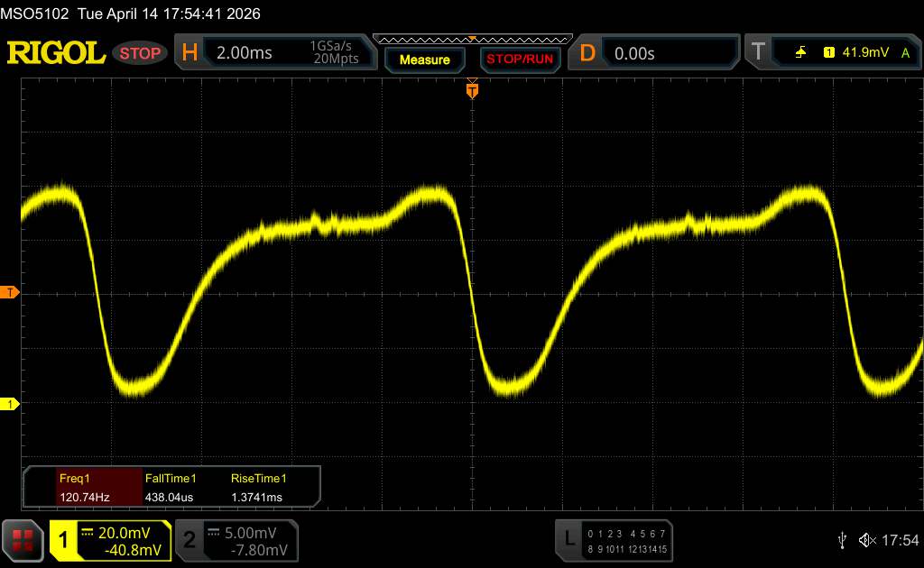This screenshot has width=924, height=568.
Task: Select the rising edge trigger type icon
Action: (x=801, y=53)
